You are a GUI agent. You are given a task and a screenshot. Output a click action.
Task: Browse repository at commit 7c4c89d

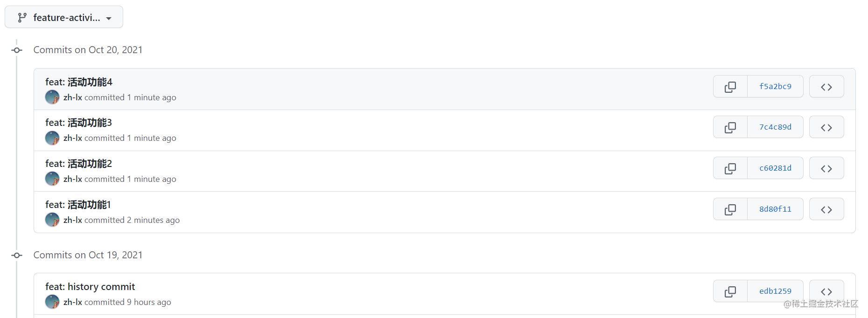click(x=826, y=127)
